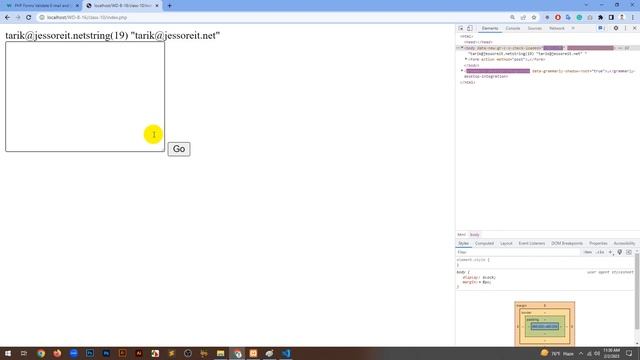Screen dimensions: 640x360
Task: Click the box model content area diagram
Action: (x=544, y=327)
